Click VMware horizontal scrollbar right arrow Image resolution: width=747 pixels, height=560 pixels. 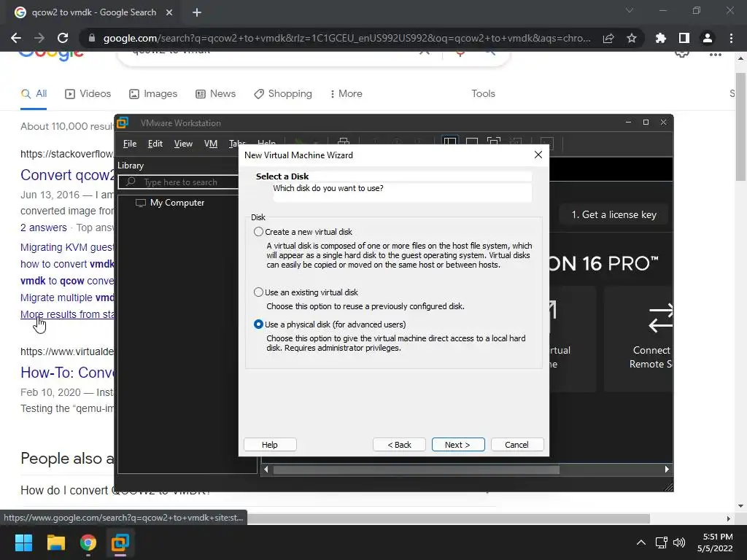pyautogui.click(x=667, y=470)
